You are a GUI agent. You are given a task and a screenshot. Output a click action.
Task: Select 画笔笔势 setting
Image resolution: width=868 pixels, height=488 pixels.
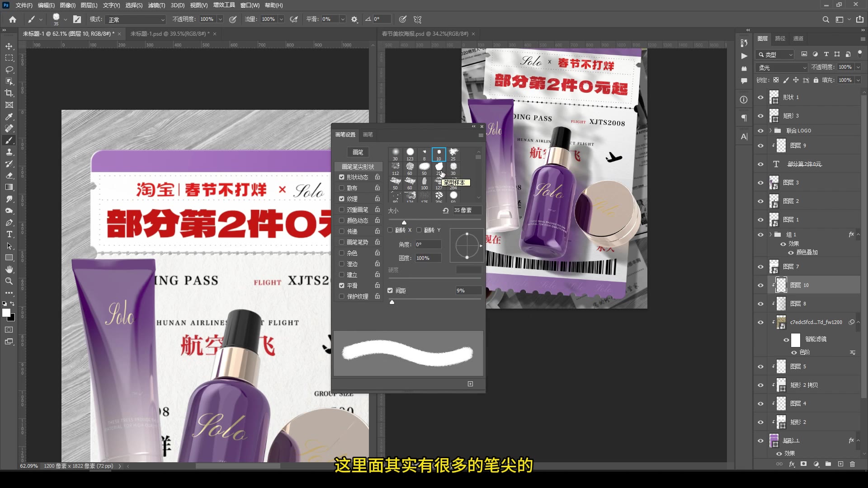(358, 242)
